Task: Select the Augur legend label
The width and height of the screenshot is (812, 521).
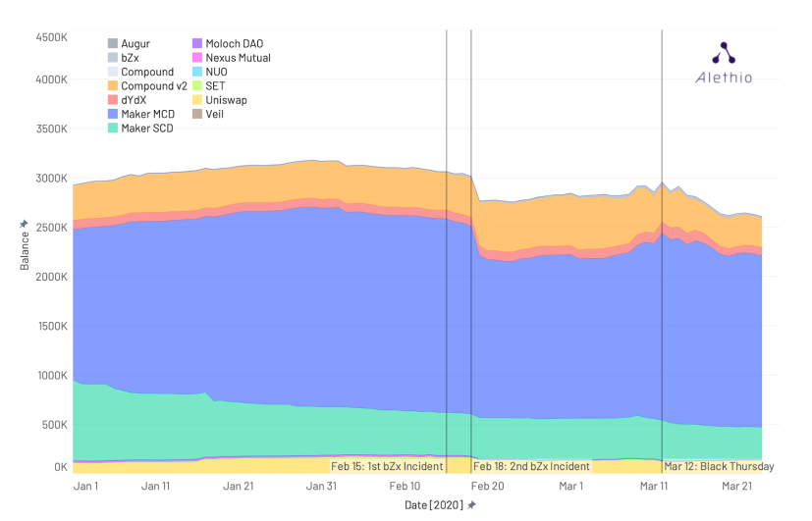Action: click(x=135, y=44)
